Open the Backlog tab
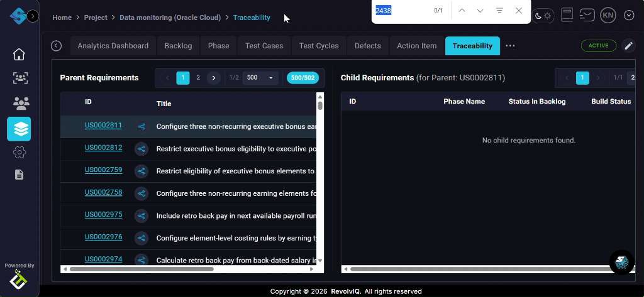Viewport: 644px width, 297px height. click(x=178, y=46)
